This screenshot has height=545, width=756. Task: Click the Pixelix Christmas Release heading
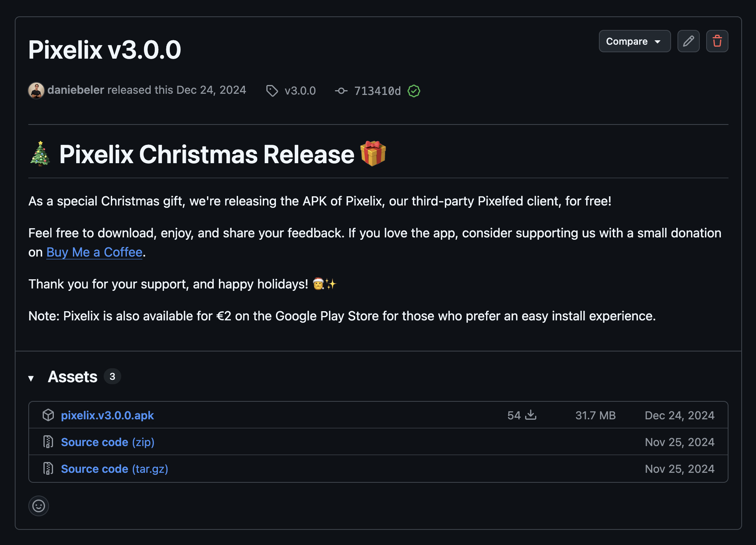[207, 154]
